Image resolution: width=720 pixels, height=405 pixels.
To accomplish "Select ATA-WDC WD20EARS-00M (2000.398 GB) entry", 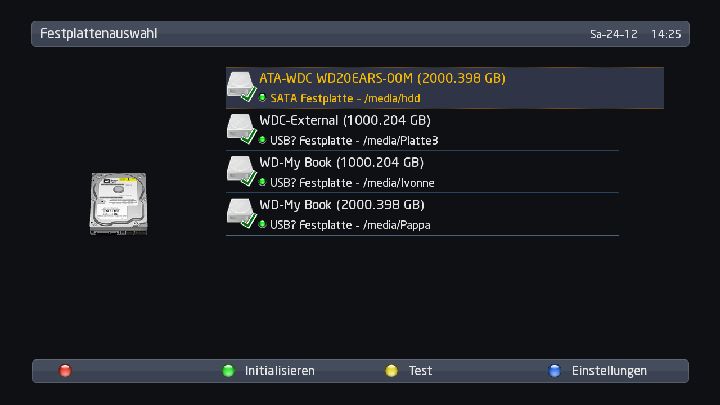I will (382, 78).
